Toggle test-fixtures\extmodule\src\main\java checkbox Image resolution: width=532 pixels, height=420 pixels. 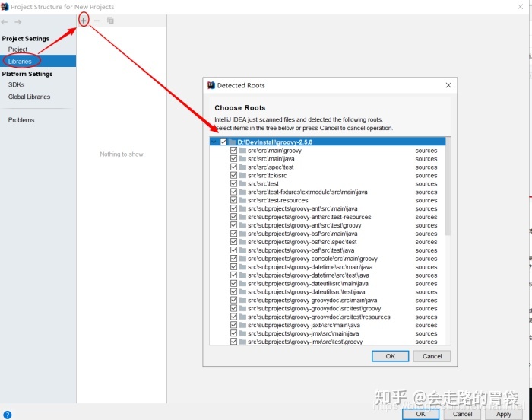233,192
